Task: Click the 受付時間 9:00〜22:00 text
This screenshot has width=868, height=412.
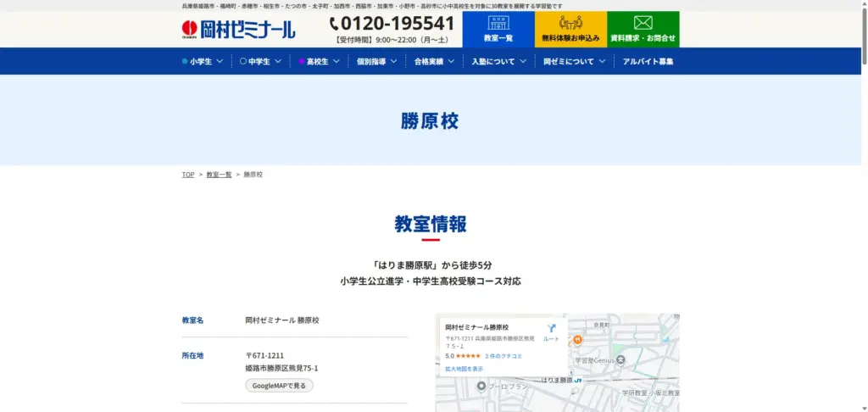Action: pyautogui.click(x=392, y=40)
